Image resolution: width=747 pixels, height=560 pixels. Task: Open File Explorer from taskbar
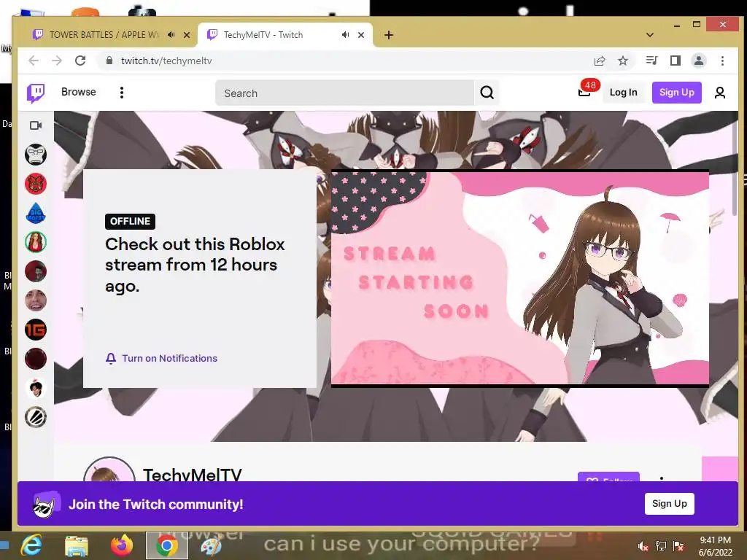tap(76, 546)
